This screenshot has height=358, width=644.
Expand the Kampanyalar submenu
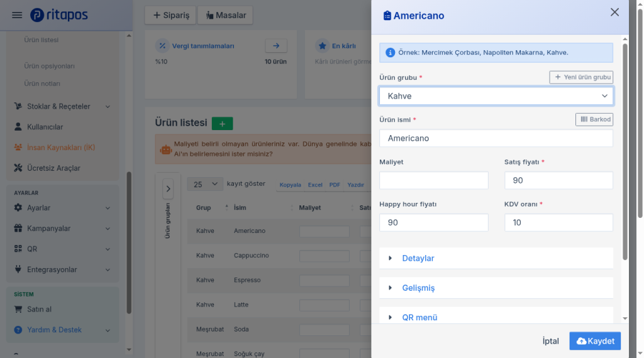[x=108, y=229]
